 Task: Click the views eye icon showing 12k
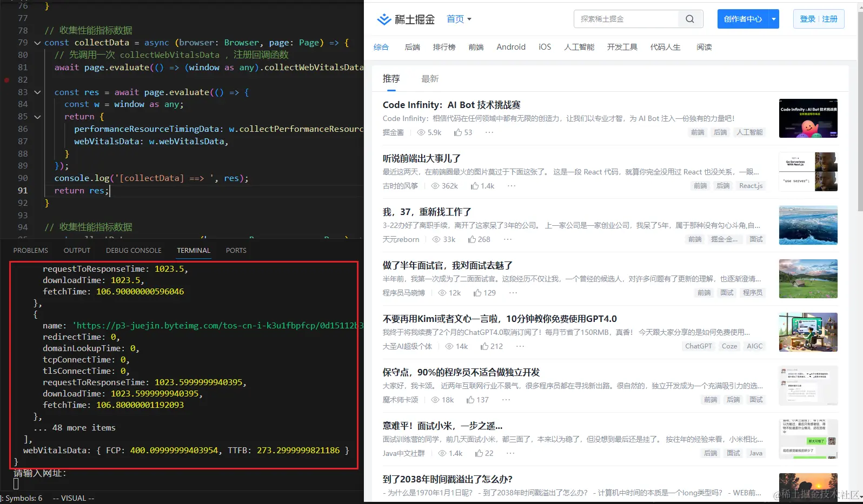click(442, 293)
